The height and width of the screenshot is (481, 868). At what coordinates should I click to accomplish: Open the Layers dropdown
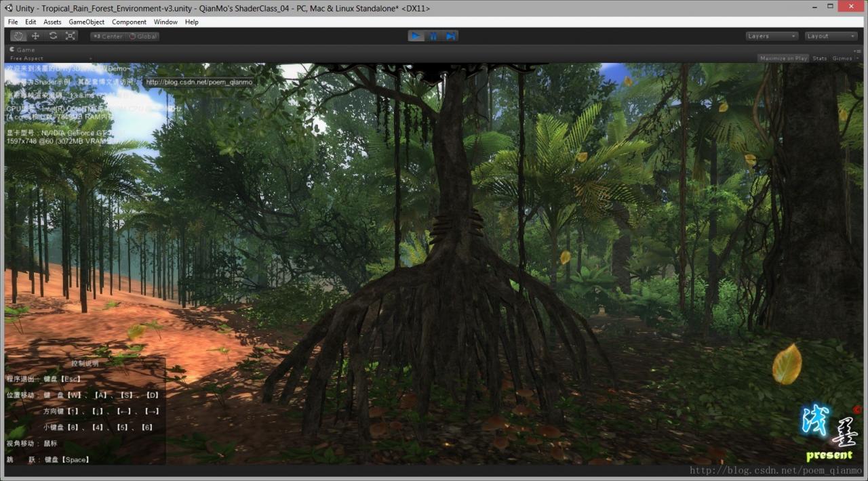tap(771, 37)
